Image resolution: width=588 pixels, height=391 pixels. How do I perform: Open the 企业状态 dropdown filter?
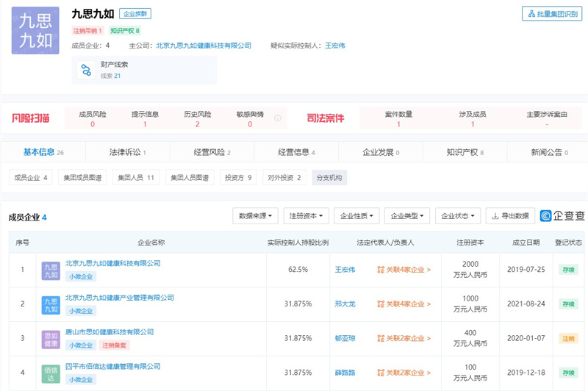pyautogui.click(x=458, y=216)
